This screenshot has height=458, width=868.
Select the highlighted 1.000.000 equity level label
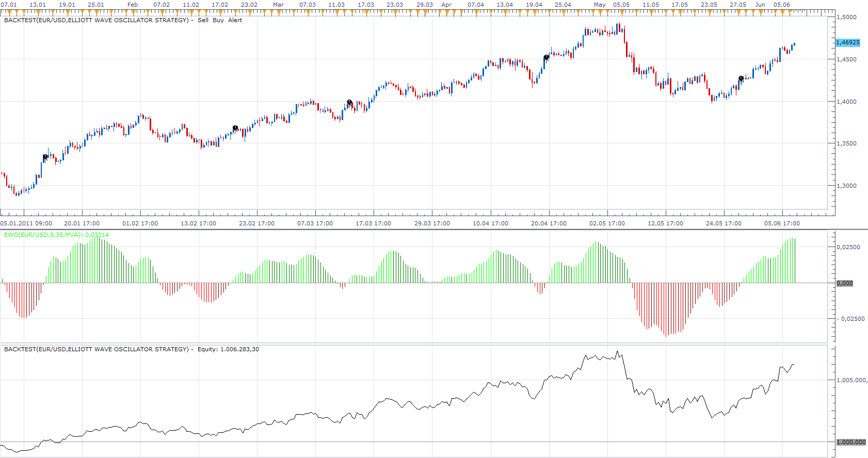(851, 442)
